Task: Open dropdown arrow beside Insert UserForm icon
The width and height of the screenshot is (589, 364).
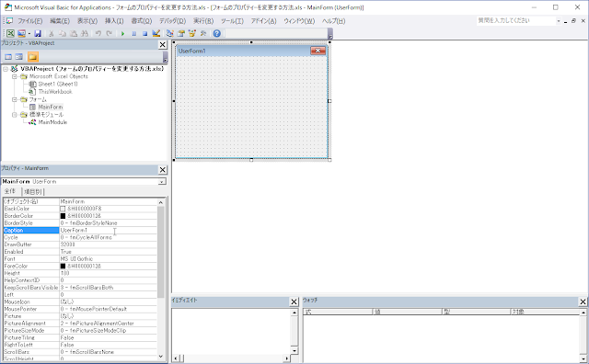Action: pos(29,33)
